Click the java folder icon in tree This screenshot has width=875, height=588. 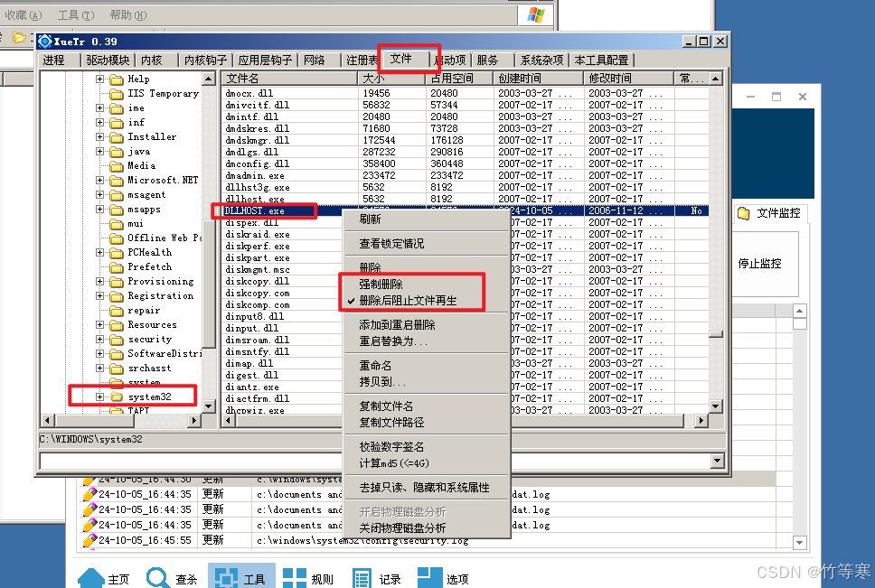[116, 152]
